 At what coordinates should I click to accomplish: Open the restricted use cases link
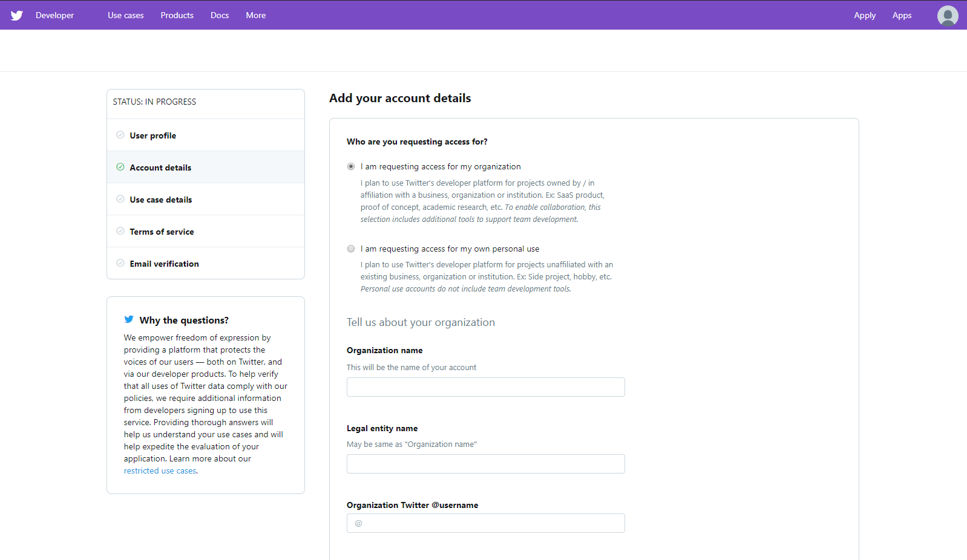pyautogui.click(x=160, y=470)
